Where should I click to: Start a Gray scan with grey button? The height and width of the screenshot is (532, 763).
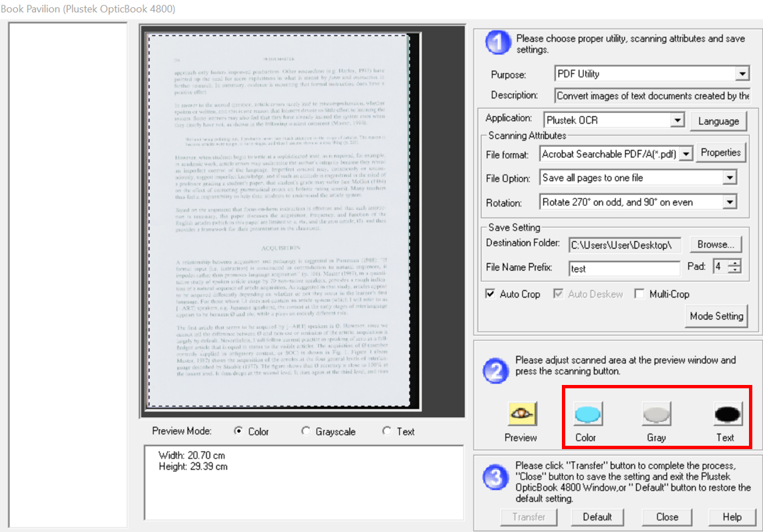click(656, 415)
